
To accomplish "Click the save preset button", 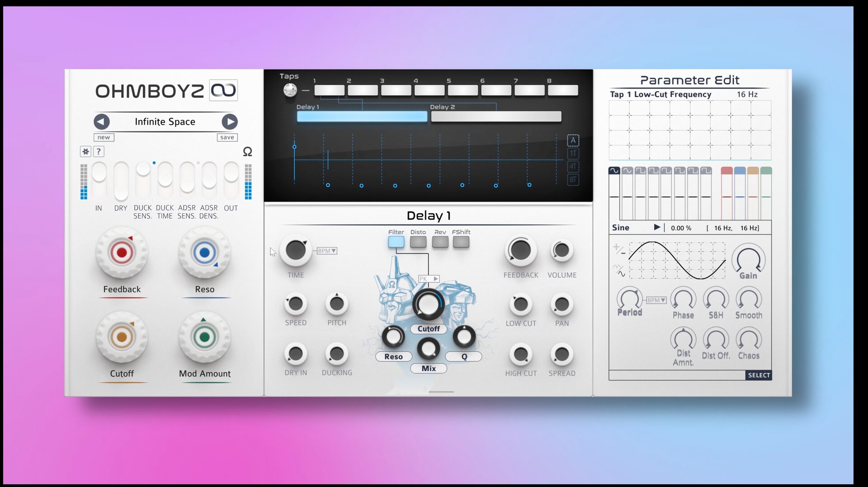I will tap(227, 137).
